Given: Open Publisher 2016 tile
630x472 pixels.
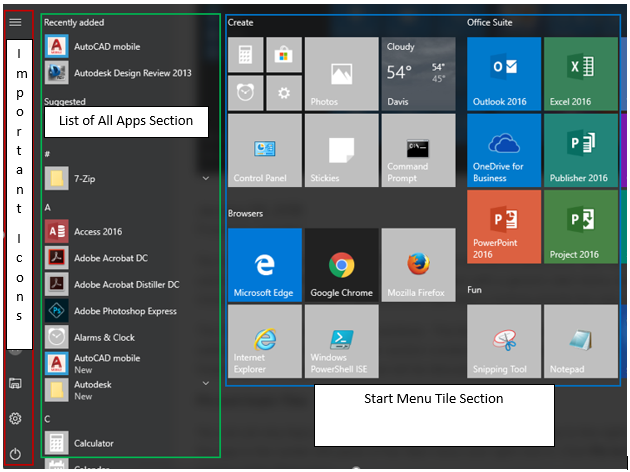Looking at the screenshot, I should click(x=581, y=150).
